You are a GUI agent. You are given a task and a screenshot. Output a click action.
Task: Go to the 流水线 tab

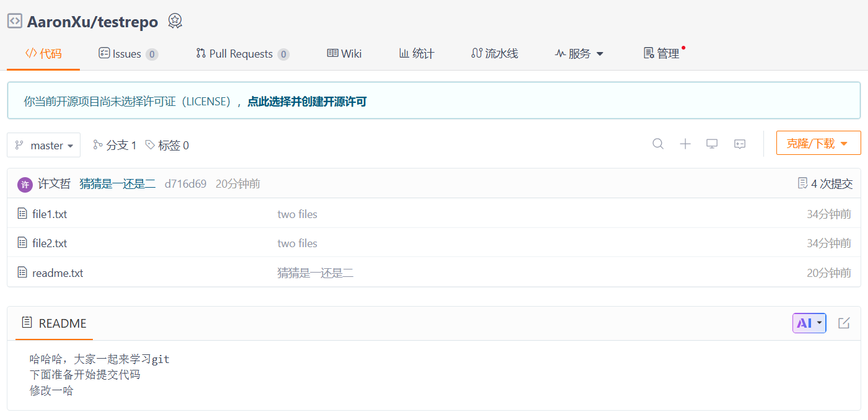pos(495,54)
